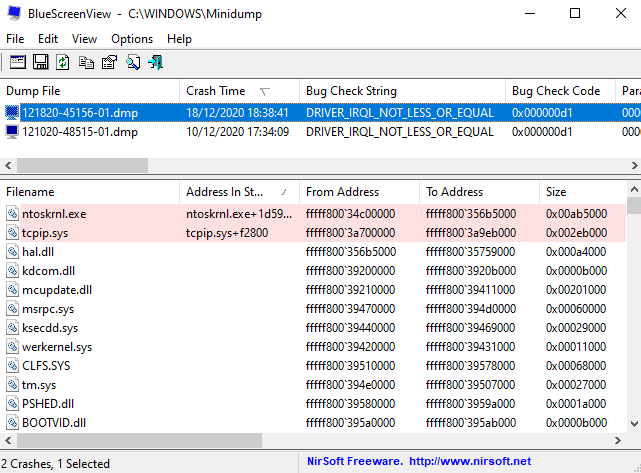Viewport: 641px width, 473px height.
Task: Click CLFS.SYS file icon
Action: [12, 365]
